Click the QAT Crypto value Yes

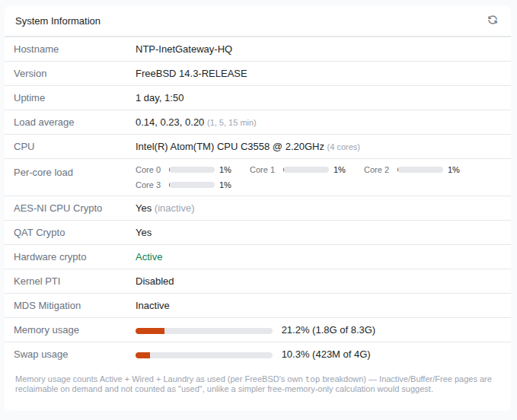tap(143, 233)
